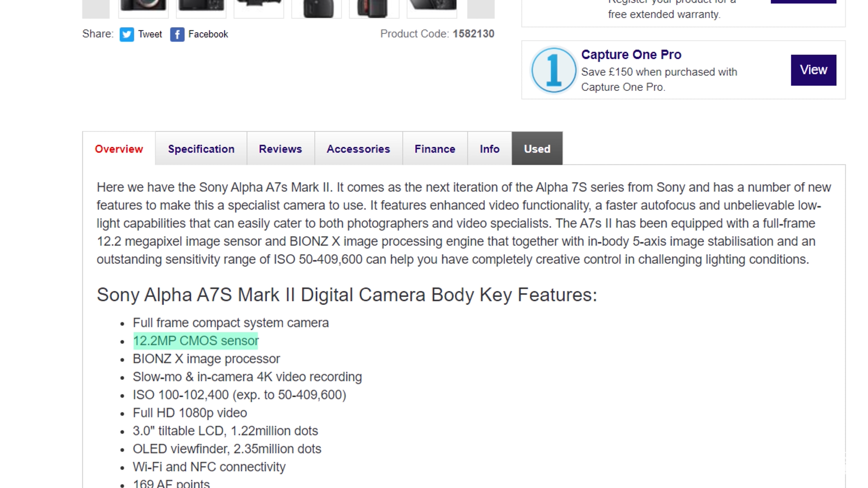Open the Capture One Pro title link
This screenshot has height=488, width=868.
[631, 55]
